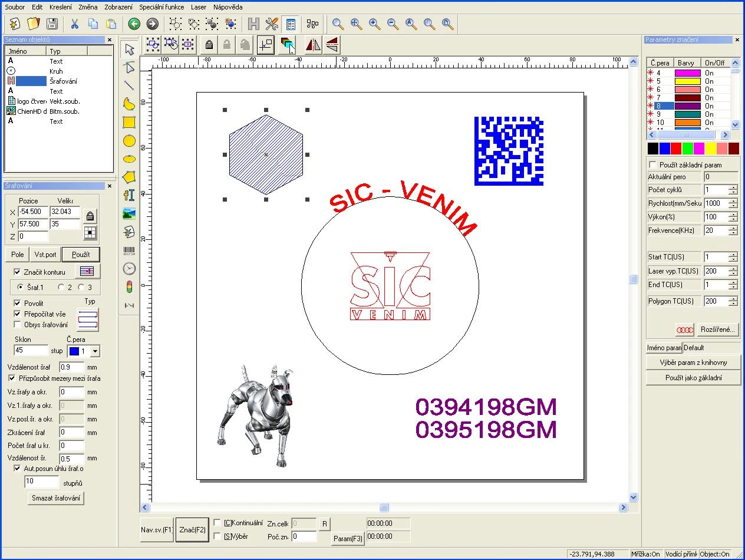Select the arrow pointer tool

pyautogui.click(x=129, y=49)
